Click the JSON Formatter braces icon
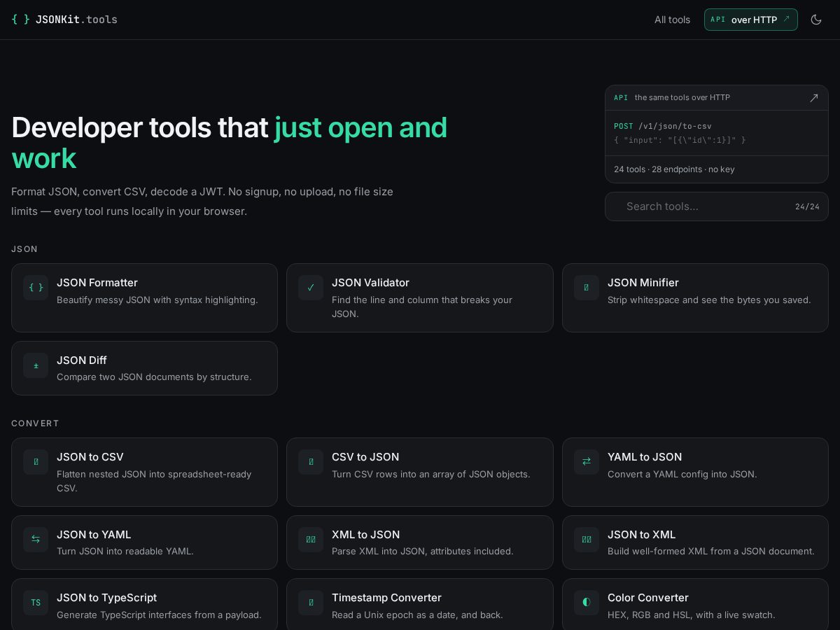840x630 pixels. tap(36, 288)
